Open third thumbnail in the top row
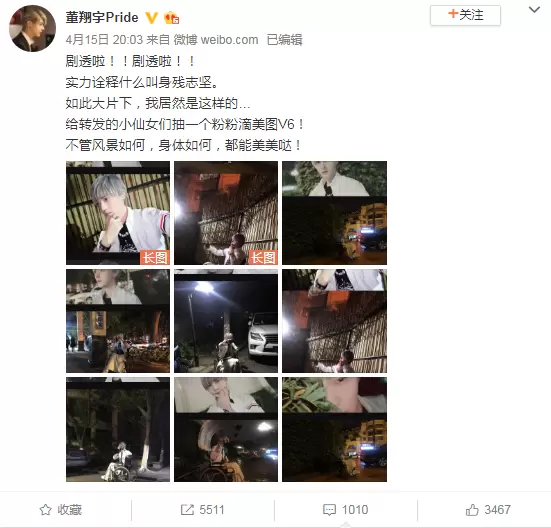Screen dimensions: 551x528 [335, 213]
